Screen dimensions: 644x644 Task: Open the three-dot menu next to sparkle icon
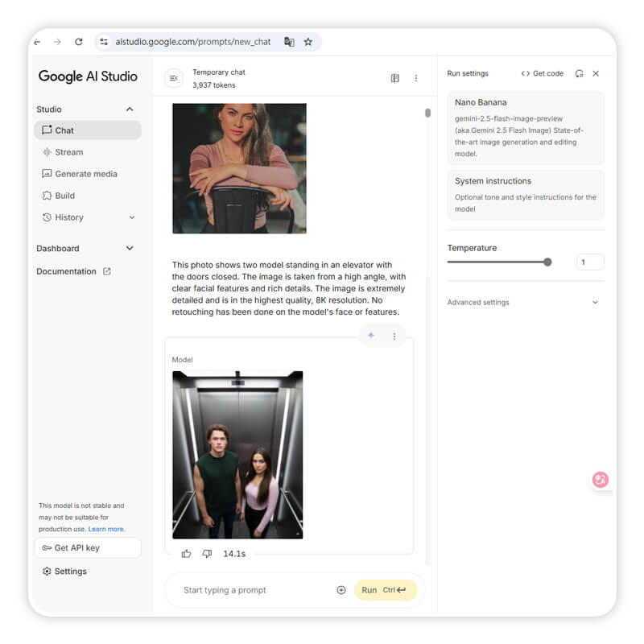(x=394, y=336)
